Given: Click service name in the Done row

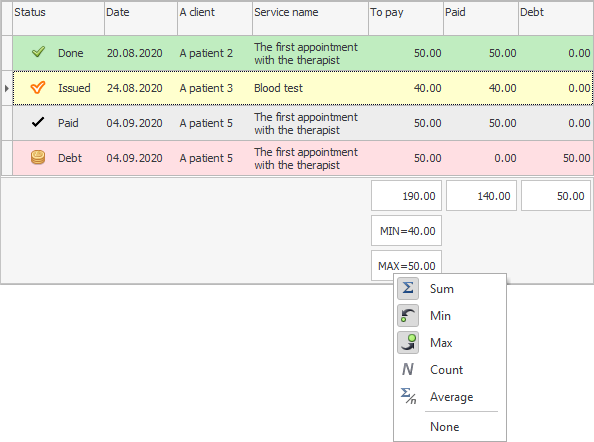Looking at the screenshot, I should click(x=306, y=53).
